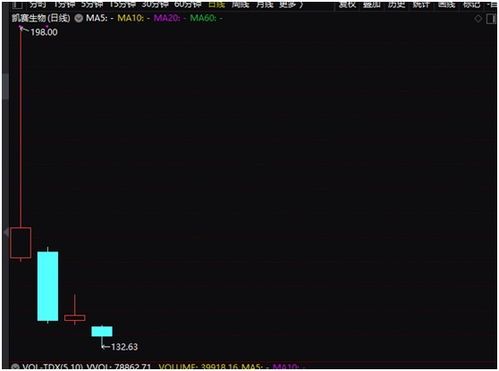The height and width of the screenshot is (371, 499).
Task: Click the diamond icon at chart top-right
Action: (478, 19)
